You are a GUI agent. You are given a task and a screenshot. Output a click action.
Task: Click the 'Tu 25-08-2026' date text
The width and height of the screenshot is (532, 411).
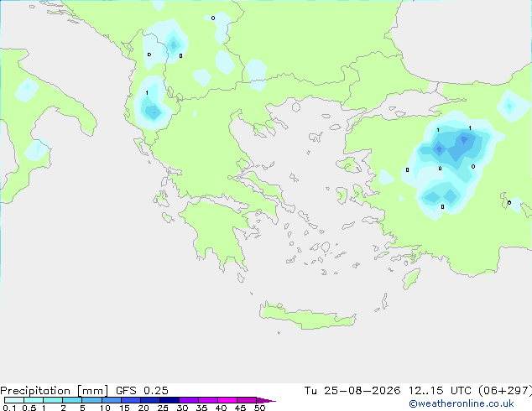(x=352, y=391)
